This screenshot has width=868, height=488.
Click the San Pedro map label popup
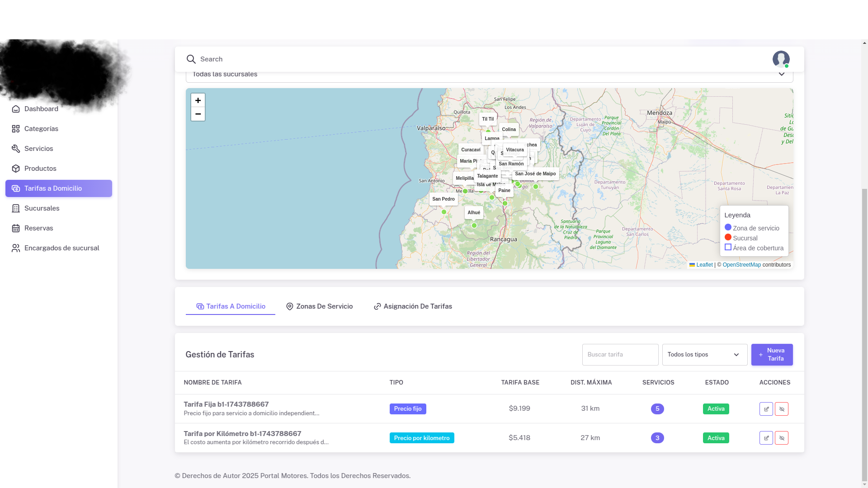[443, 199]
